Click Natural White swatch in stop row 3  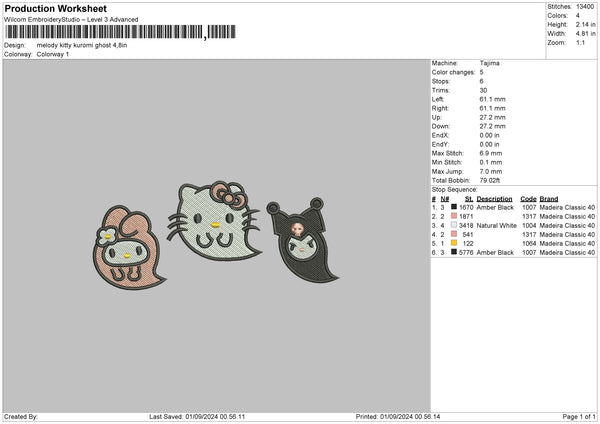click(x=454, y=225)
